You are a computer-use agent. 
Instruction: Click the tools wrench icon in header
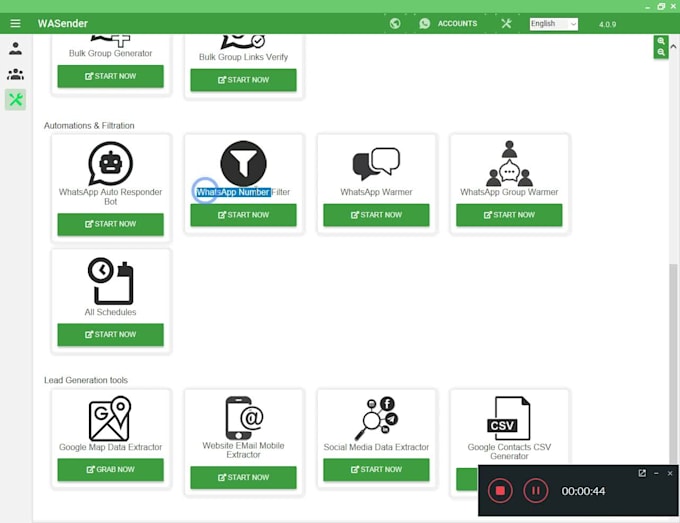coord(506,23)
